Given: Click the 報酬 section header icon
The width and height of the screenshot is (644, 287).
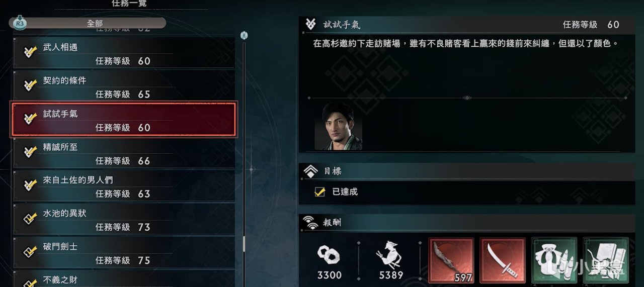Looking at the screenshot, I should tap(311, 223).
